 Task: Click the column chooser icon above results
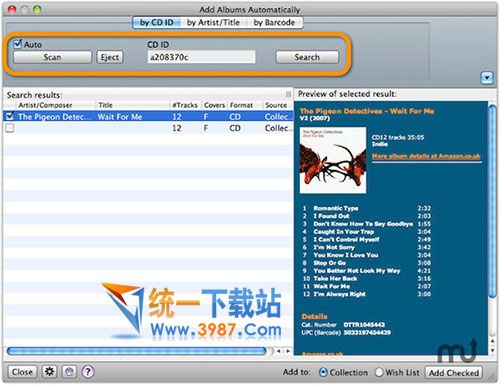[x=288, y=95]
